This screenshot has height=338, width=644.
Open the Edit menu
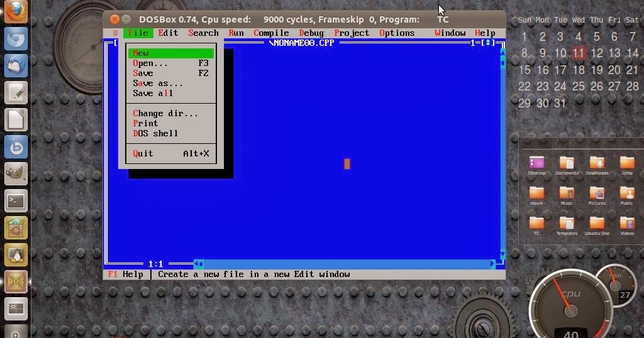pos(168,33)
